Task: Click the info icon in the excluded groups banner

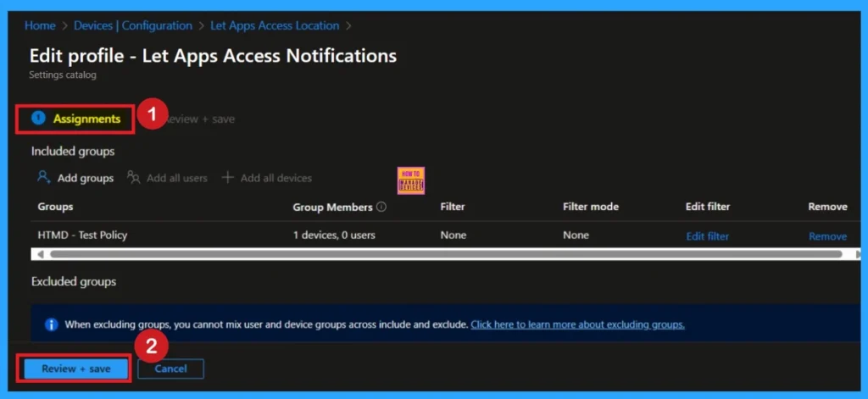Action: tap(51, 324)
